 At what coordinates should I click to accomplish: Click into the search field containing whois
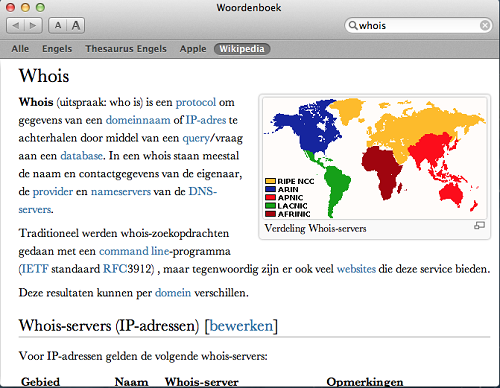(x=418, y=26)
